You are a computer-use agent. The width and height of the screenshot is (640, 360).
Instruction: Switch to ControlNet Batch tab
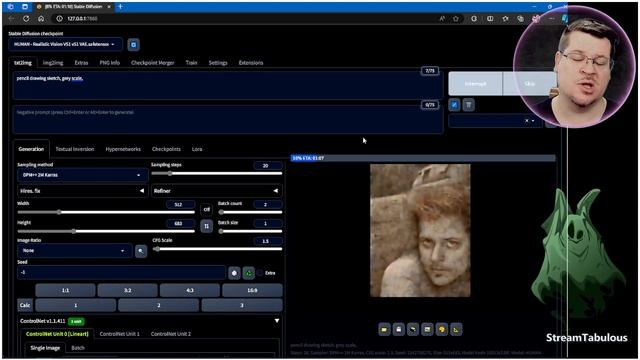point(78,348)
